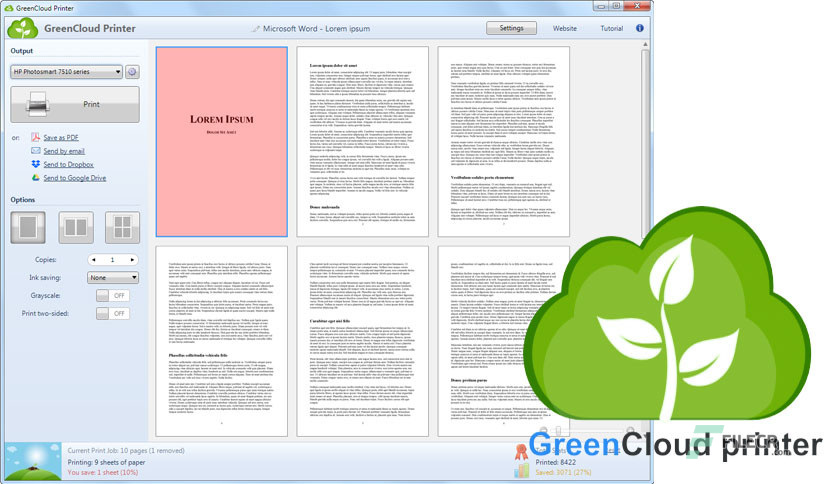Select the removed pink Lorem Ipsum cover page

tap(222, 141)
